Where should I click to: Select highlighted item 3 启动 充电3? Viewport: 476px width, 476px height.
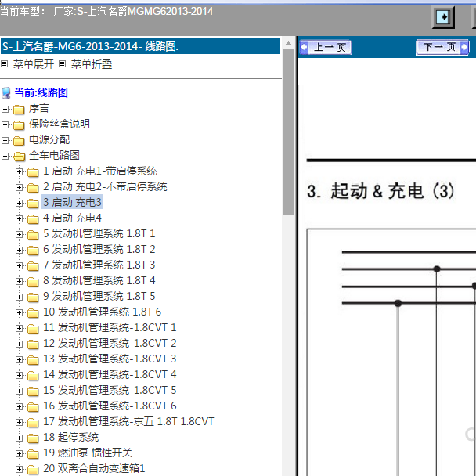point(72,202)
